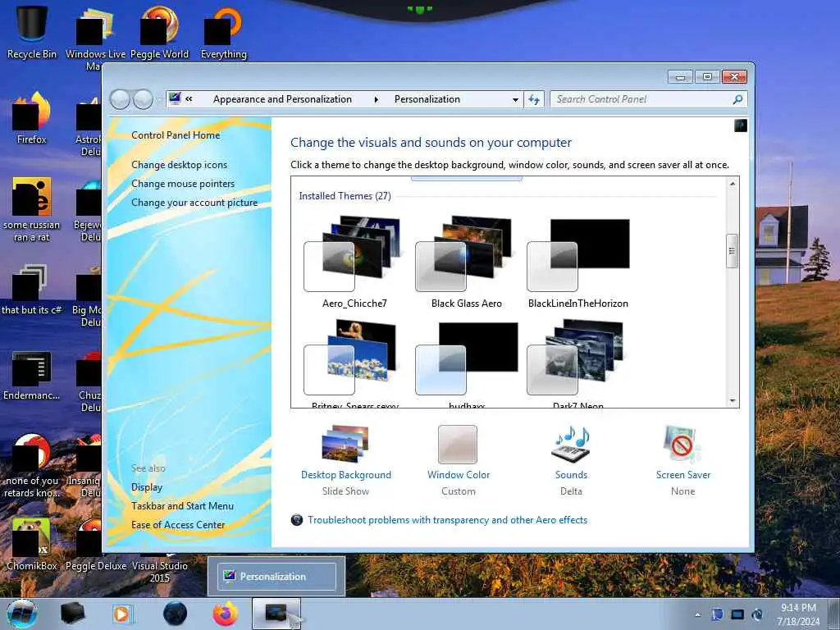Open Display link under See also
The height and width of the screenshot is (630, 840).
(x=147, y=487)
